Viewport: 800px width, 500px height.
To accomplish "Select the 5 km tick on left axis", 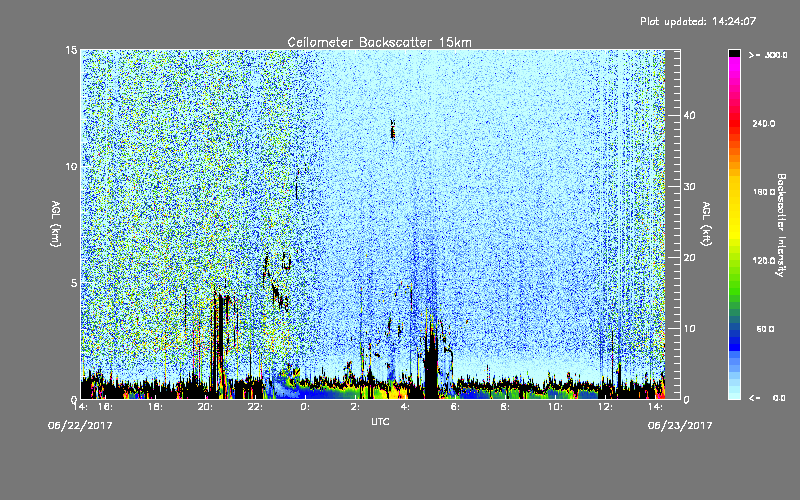I will point(74,283).
